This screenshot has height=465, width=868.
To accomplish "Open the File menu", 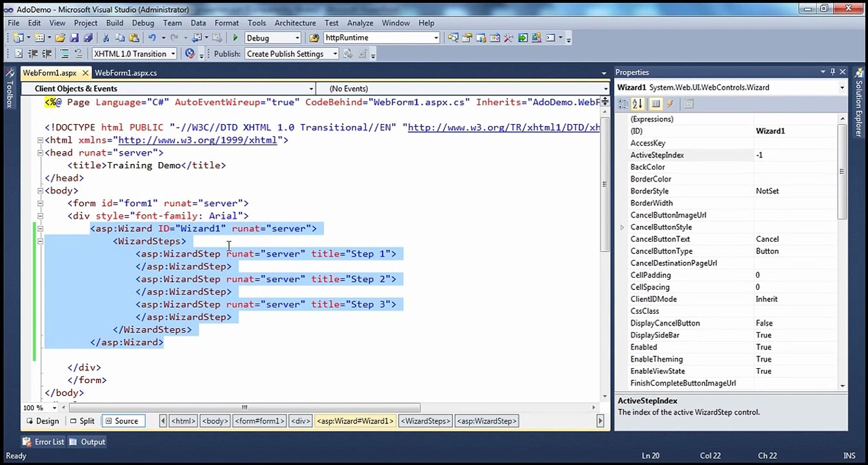I will tap(14, 23).
